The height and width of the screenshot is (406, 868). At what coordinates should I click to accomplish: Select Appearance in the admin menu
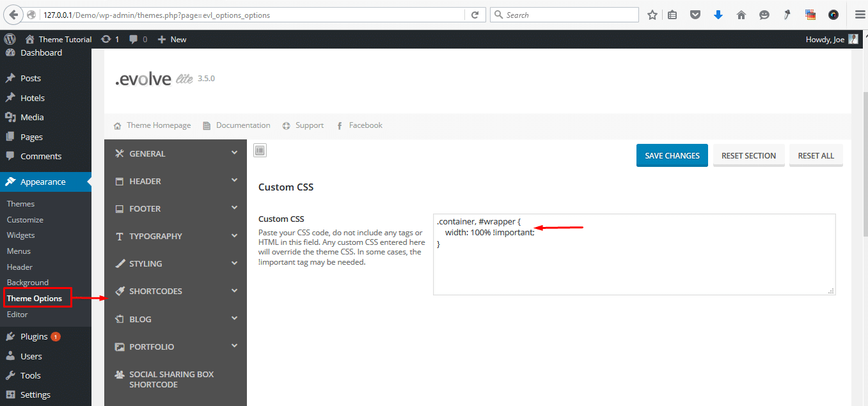[45, 182]
